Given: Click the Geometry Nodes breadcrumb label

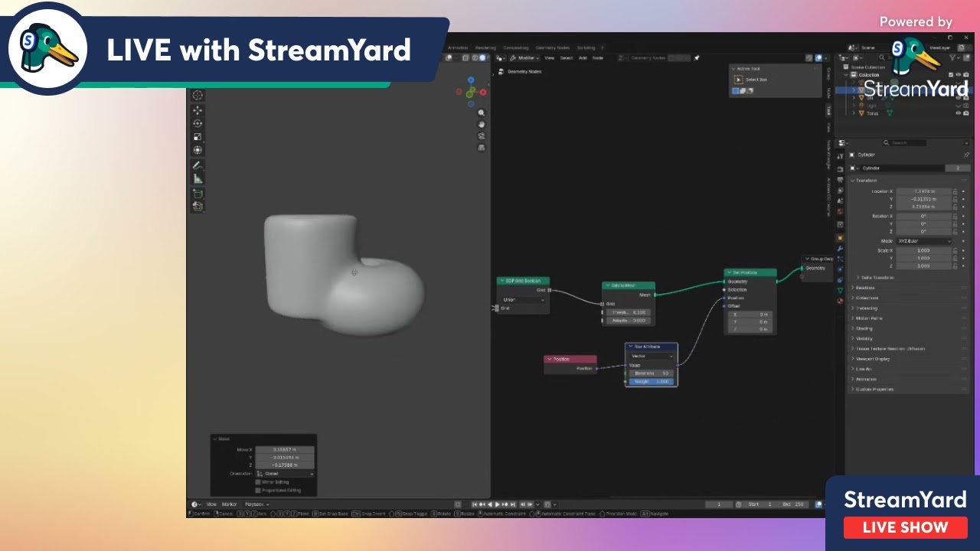Looking at the screenshot, I should point(524,72).
